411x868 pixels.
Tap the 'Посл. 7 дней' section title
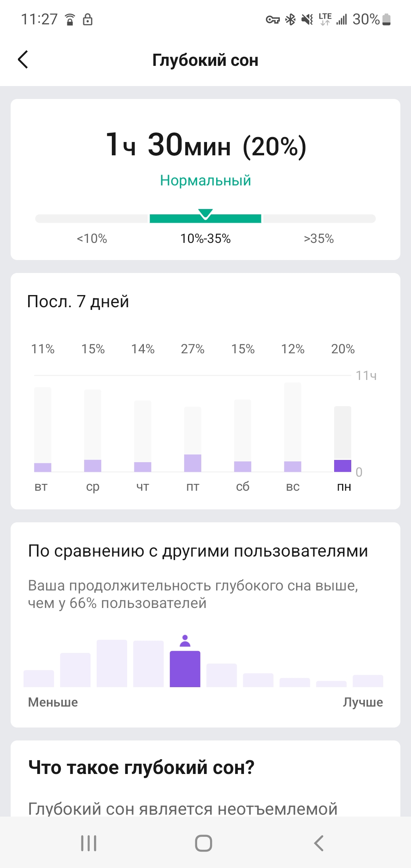pyautogui.click(x=78, y=302)
